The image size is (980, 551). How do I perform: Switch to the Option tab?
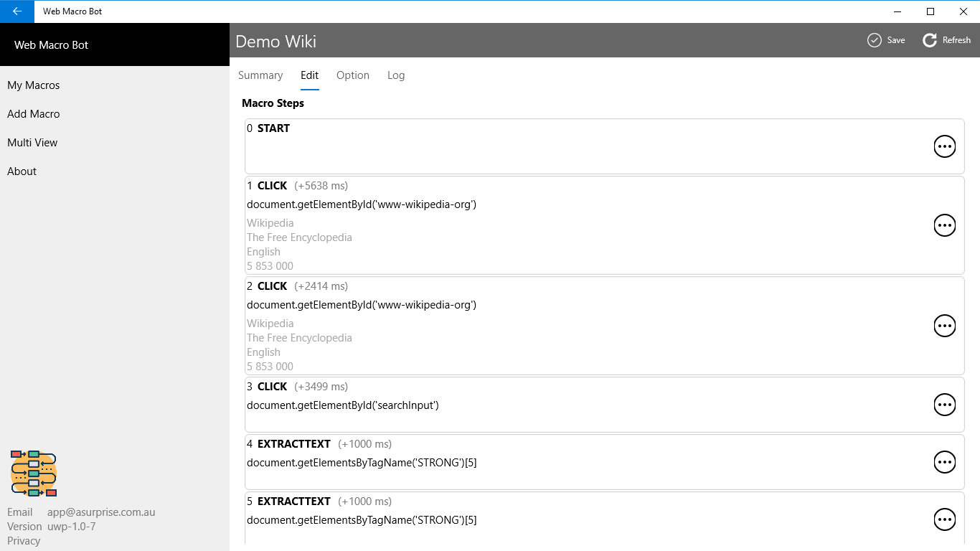coord(353,75)
